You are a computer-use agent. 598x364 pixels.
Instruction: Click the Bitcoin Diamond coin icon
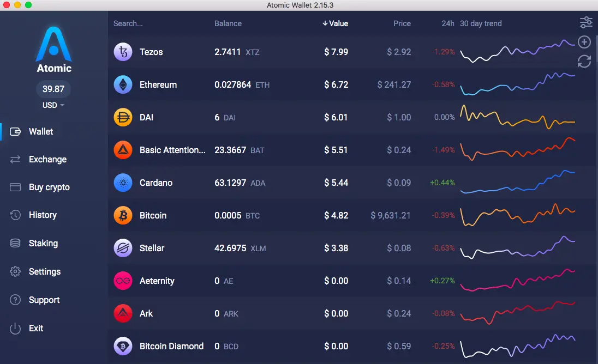click(123, 347)
